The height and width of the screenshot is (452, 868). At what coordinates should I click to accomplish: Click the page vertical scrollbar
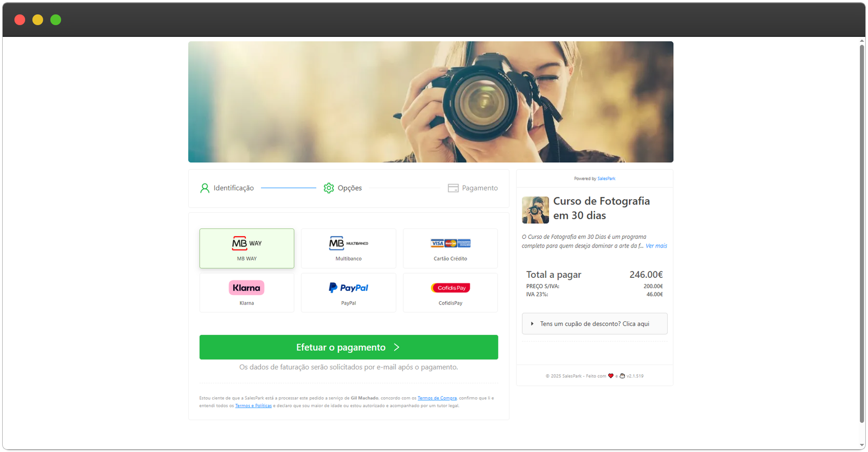(862, 233)
